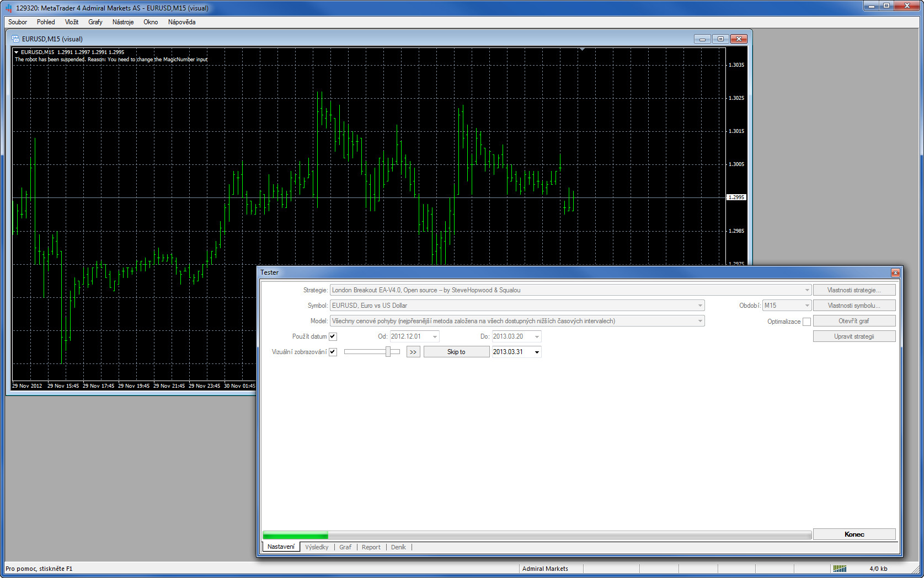Minimize the EURUSD,M15 chart window

tap(702, 39)
